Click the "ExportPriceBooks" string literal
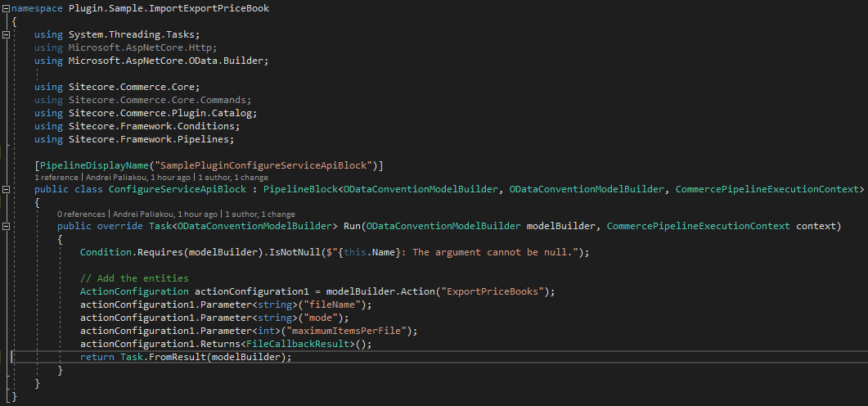 [x=492, y=292]
